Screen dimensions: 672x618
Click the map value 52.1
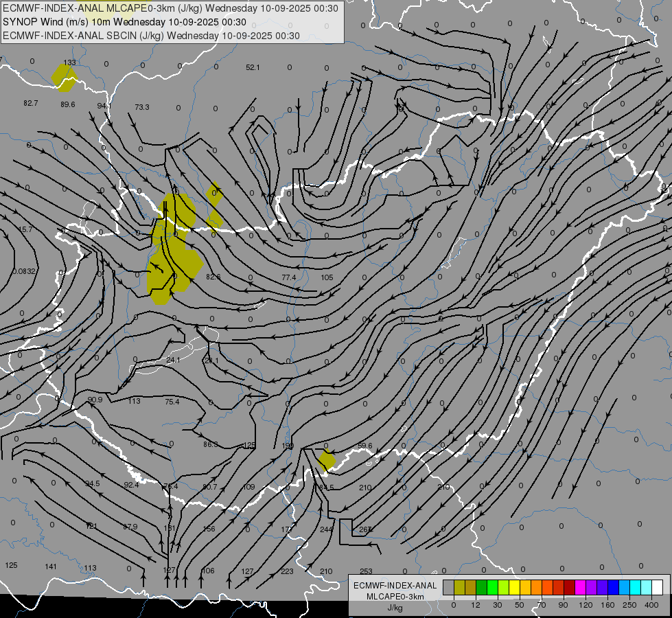tap(253, 67)
